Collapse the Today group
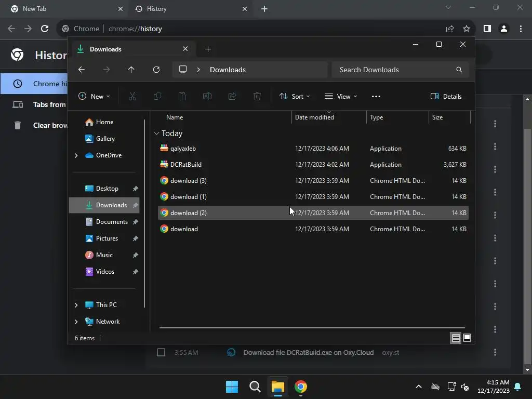 tap(156, 134)
